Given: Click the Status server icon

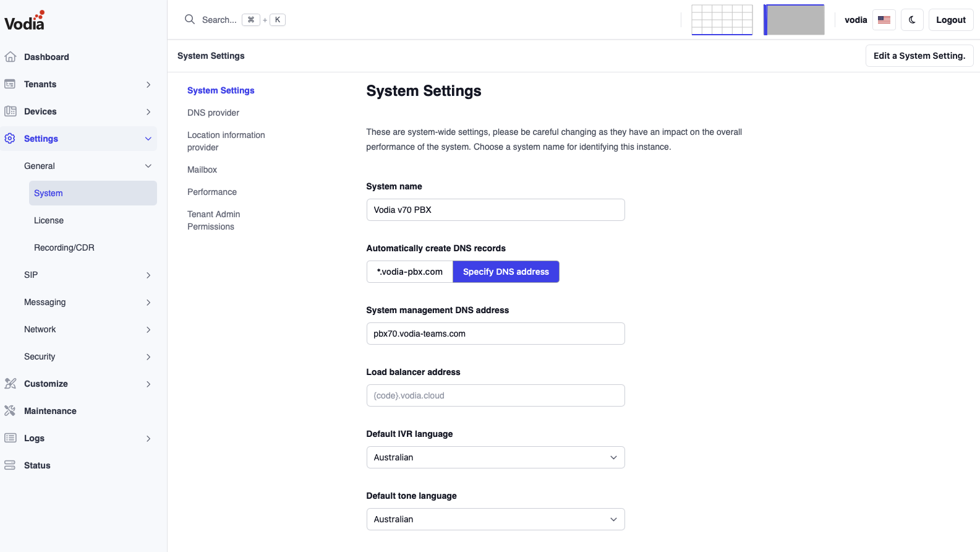Looking at the screenshot, I should click(x=10, y=465).
